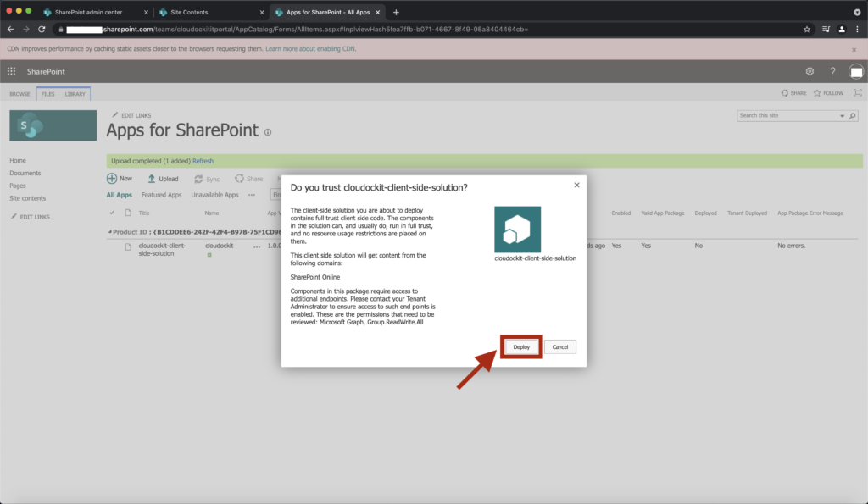The image size is (868, 504).
Task: Sort by the Name column header
Action: click(211, 213)
